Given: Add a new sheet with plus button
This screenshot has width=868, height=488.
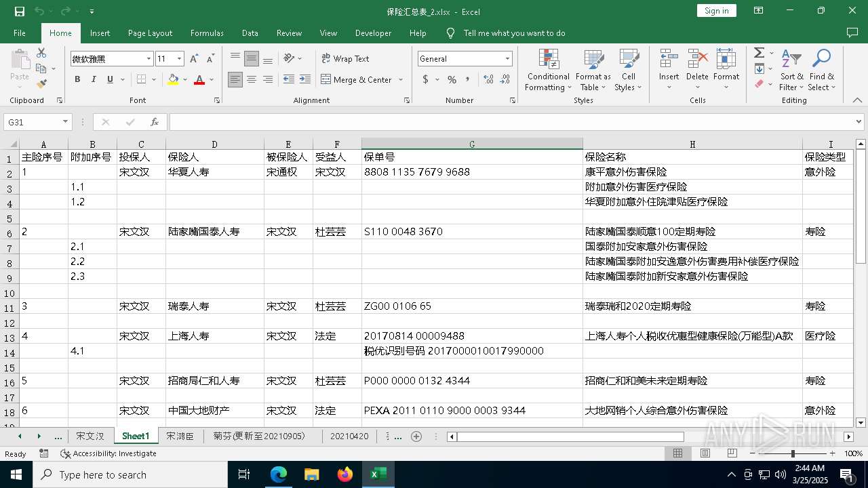Looking at the screenshot, I should point(416,436).
